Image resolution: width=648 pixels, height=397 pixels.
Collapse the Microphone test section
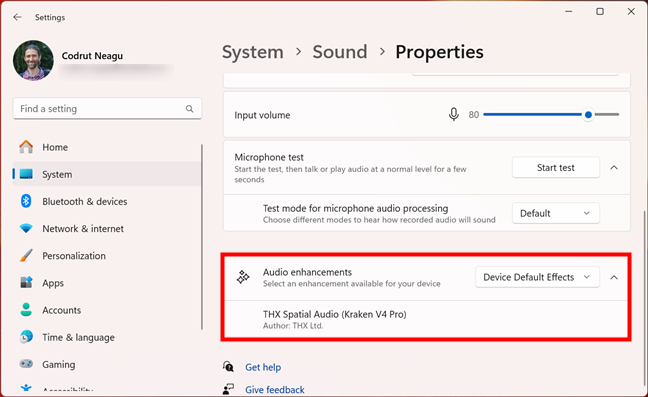(614, 167)
